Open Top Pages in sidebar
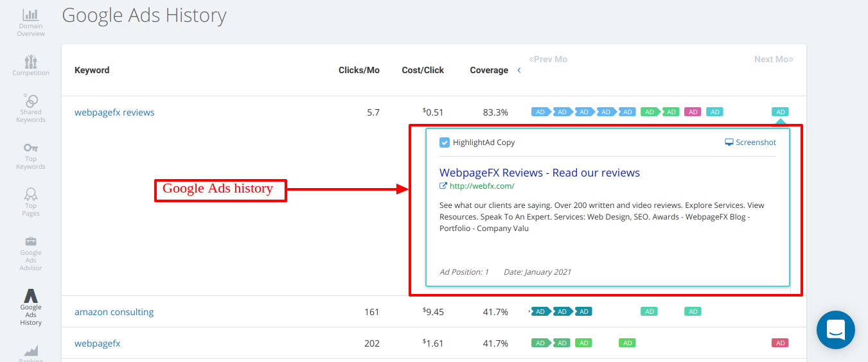The height and width of the screenshot is (362, 868). click(30, 202)
